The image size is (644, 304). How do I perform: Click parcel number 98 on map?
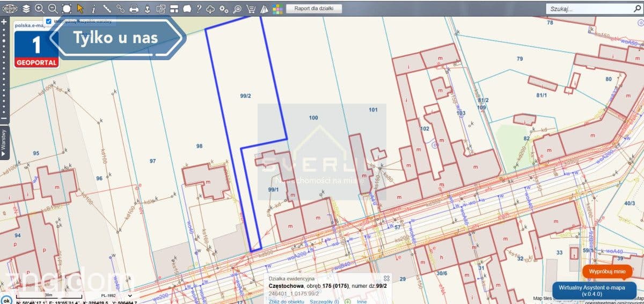(200, 146)
